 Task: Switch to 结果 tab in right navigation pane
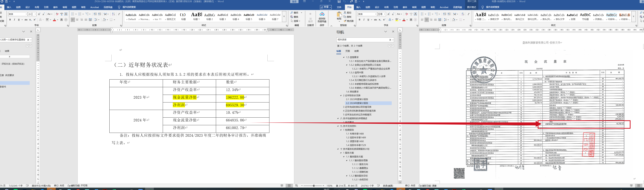(x=357, y=51)
